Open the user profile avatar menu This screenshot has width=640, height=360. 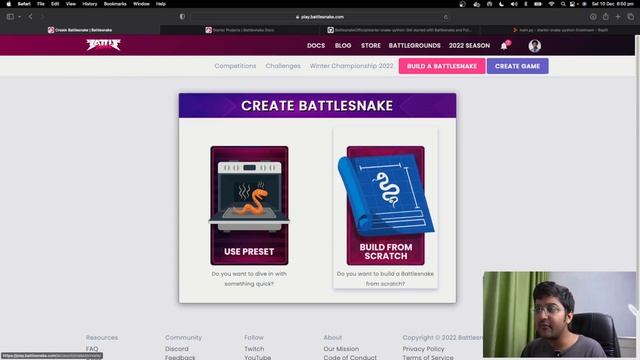click(535, 46)
